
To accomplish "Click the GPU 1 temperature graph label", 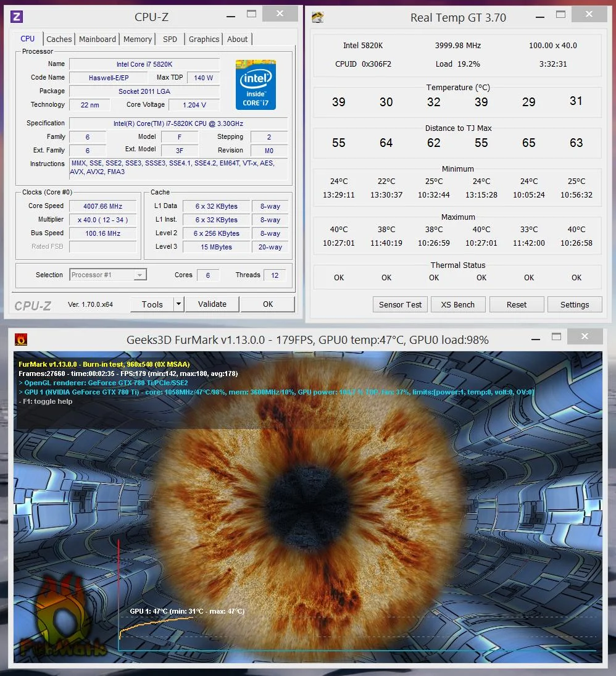I will pyautogui.click(x=187, y=611).
